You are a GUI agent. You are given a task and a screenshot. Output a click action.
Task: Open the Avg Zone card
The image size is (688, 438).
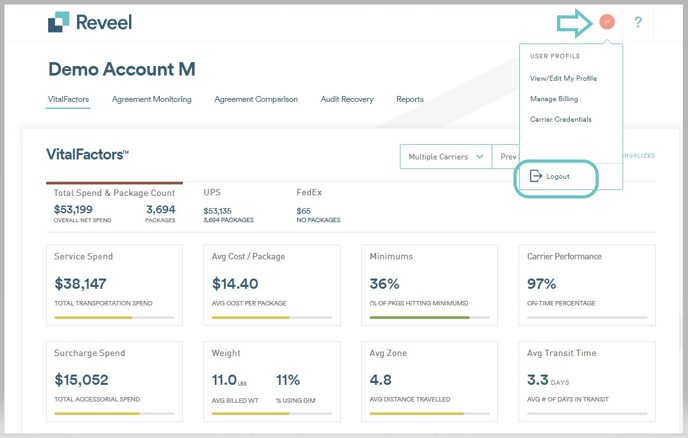(429, 381)
